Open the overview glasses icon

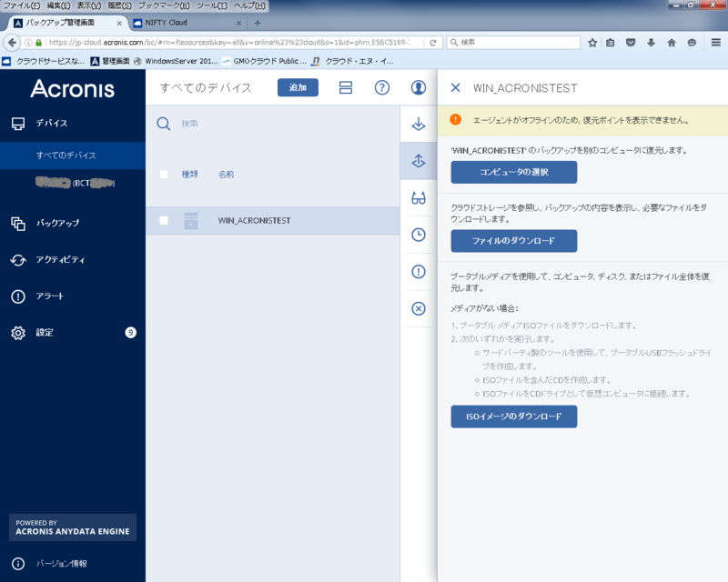[x=419, y=198]
